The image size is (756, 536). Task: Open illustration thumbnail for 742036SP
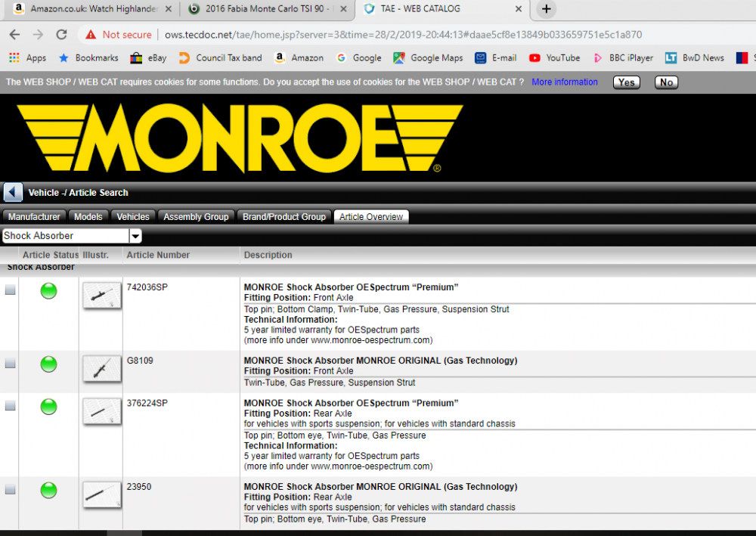(x=102, y=296)
